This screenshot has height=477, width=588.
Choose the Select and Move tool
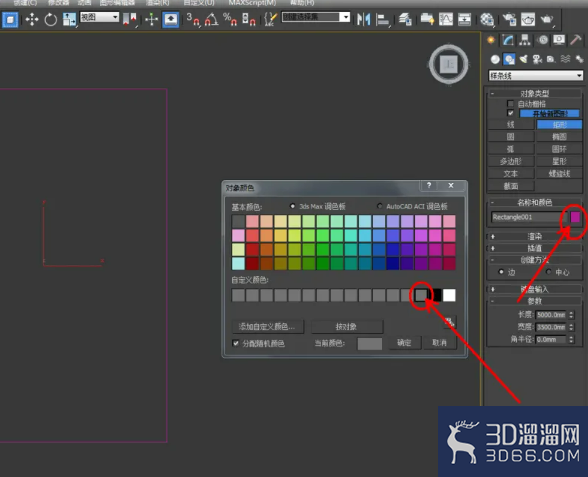pos(32,19)
